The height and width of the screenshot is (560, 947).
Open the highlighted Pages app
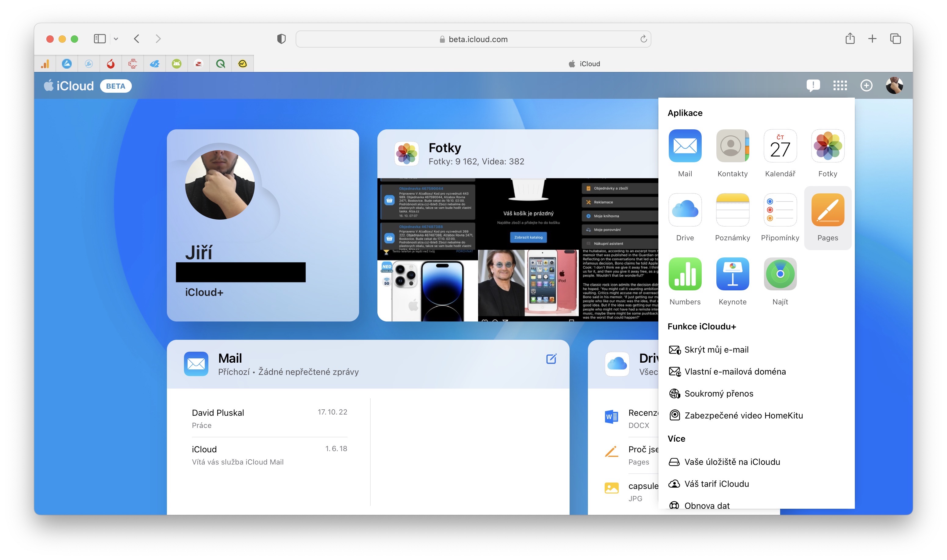(827, 210)
